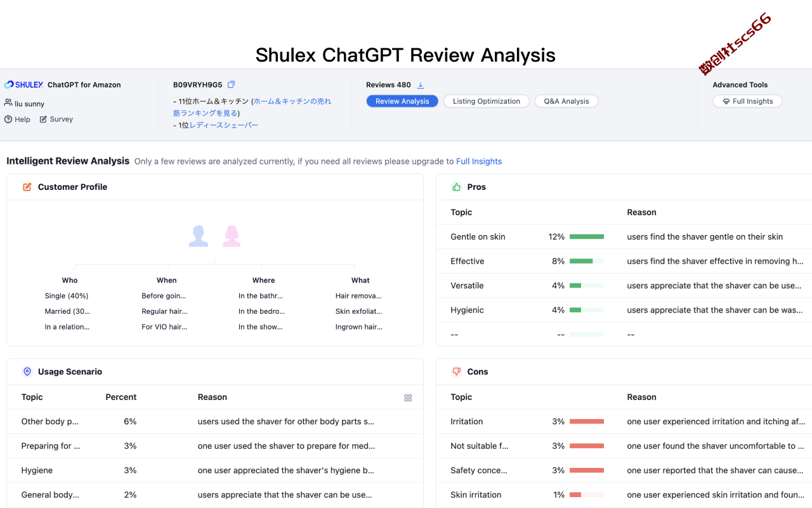
Task: Click 'Single (40%)' under Who
Action: [x=67, y=296]
